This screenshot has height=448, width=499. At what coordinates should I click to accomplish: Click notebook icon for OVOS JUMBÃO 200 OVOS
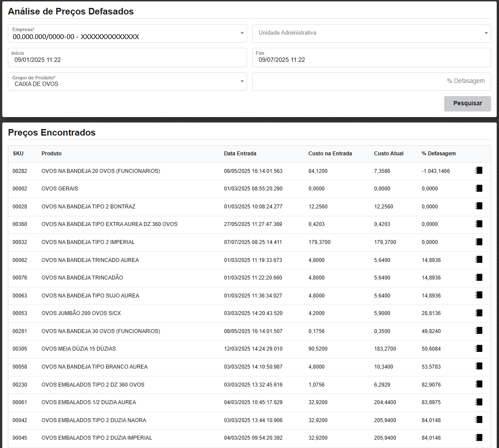479,313
